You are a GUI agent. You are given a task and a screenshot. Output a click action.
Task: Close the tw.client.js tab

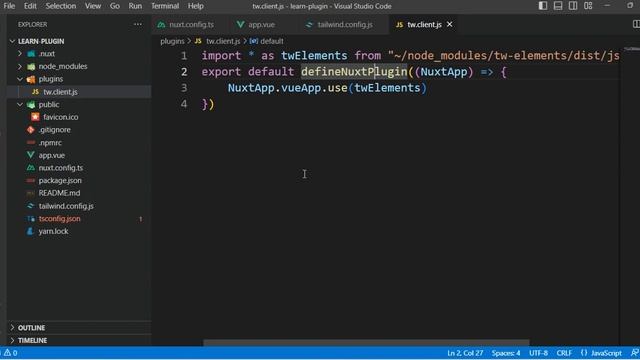tap(449, 24)
